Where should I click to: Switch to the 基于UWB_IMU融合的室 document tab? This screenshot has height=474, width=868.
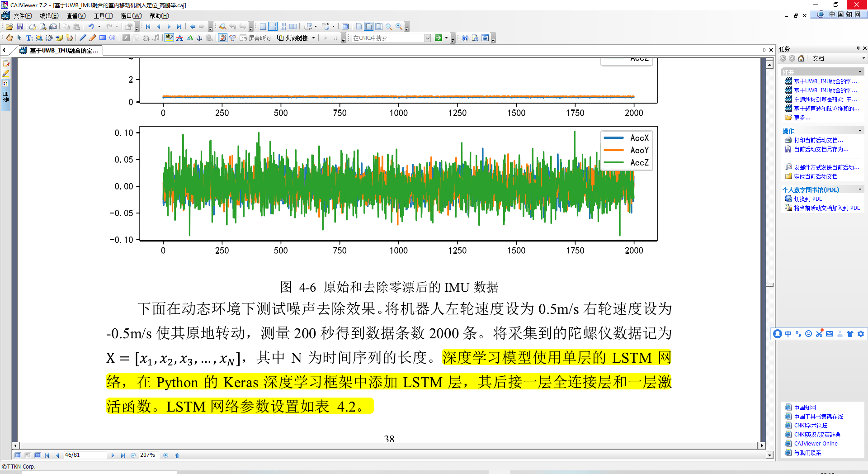click(59, 51)
